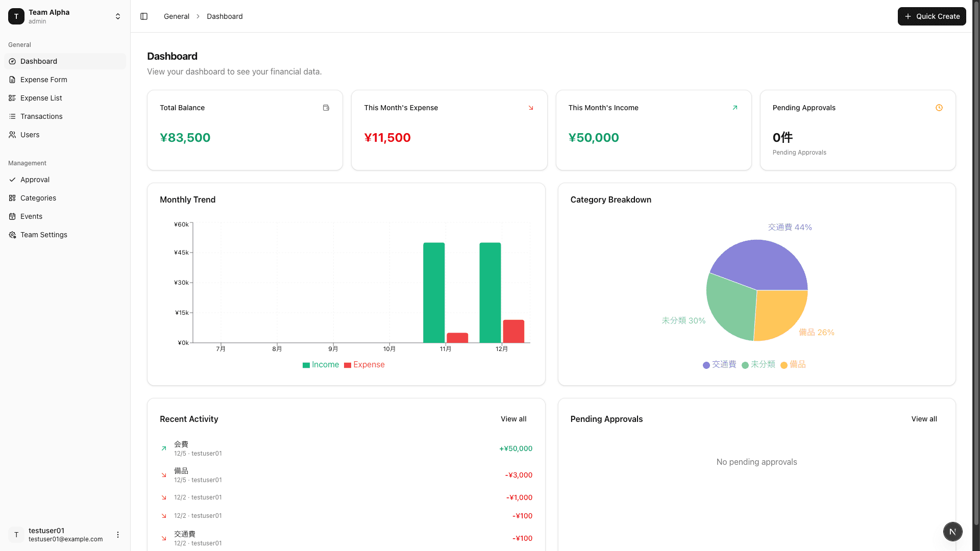Viewport: 980px width, 551px height.
Task: Click the Team Settings gear icon
Action: tap(12, 235)
